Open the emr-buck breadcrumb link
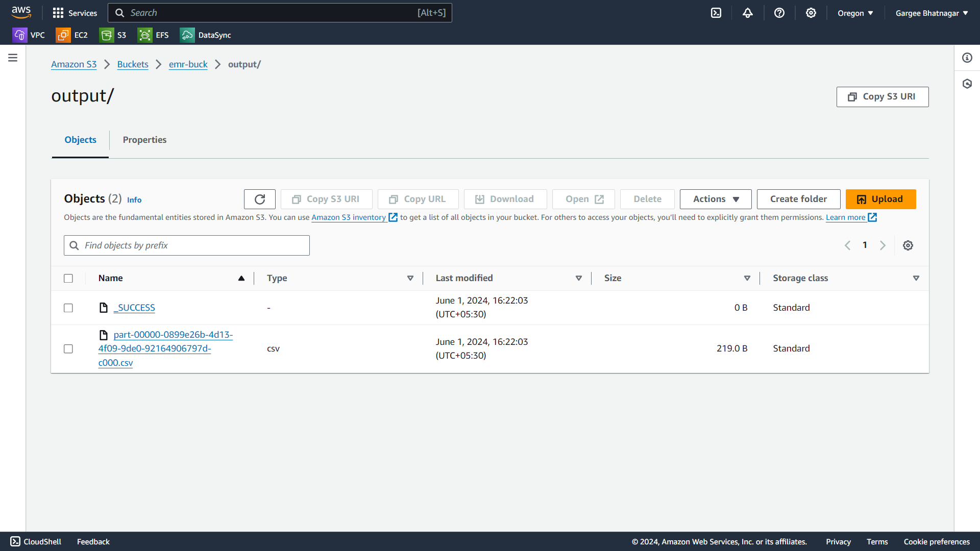The height and width of the screenshot is (551, 980). tap(188, 64)
